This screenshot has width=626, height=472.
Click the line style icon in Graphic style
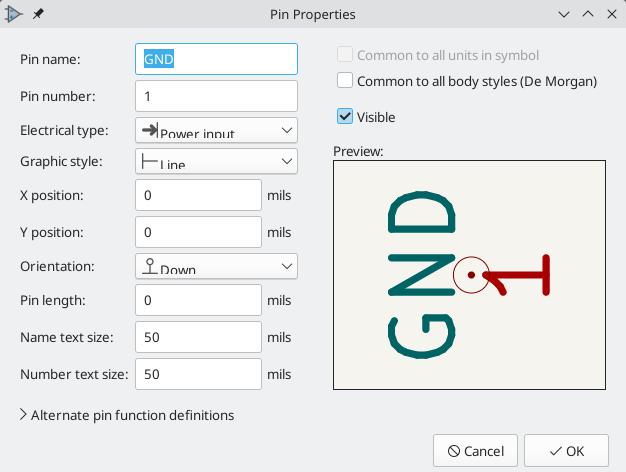[150, 161]
